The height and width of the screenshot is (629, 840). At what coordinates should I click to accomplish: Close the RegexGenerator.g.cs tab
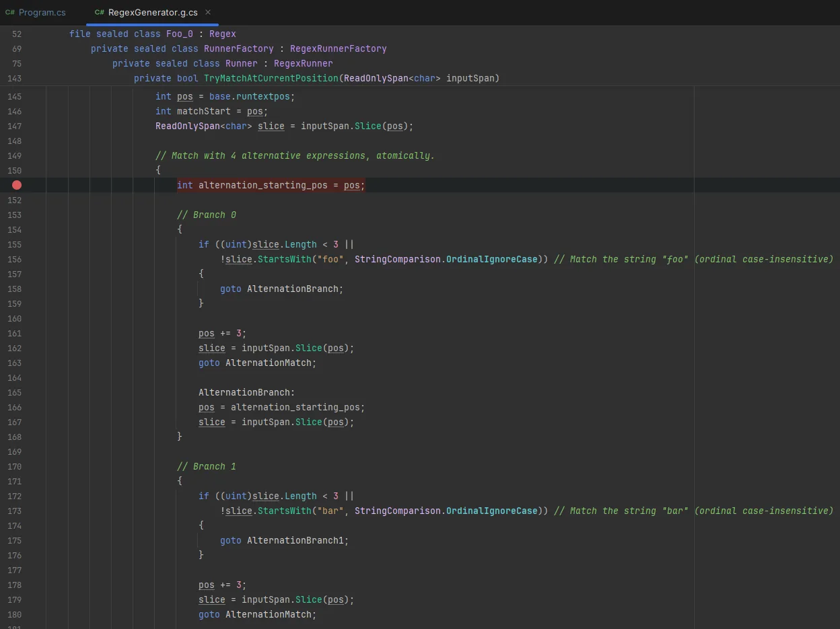[208, 12]
